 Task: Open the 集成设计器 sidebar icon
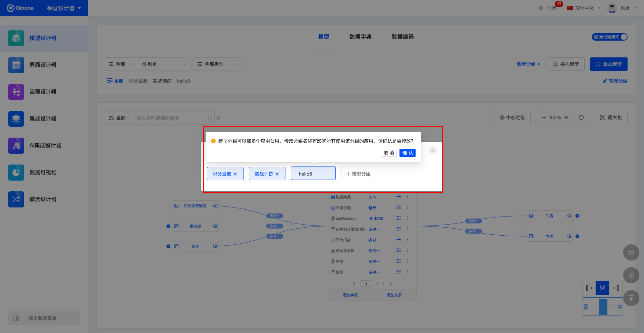16,119
